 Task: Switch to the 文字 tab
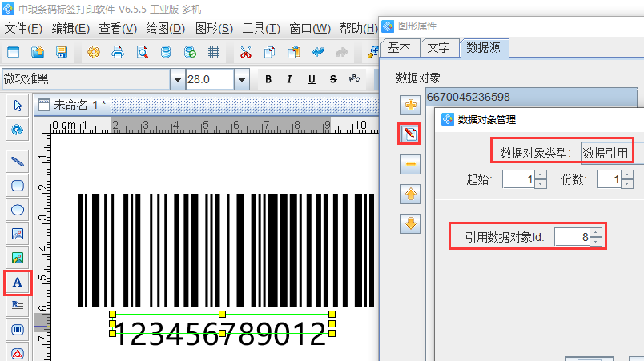point(438,47)
